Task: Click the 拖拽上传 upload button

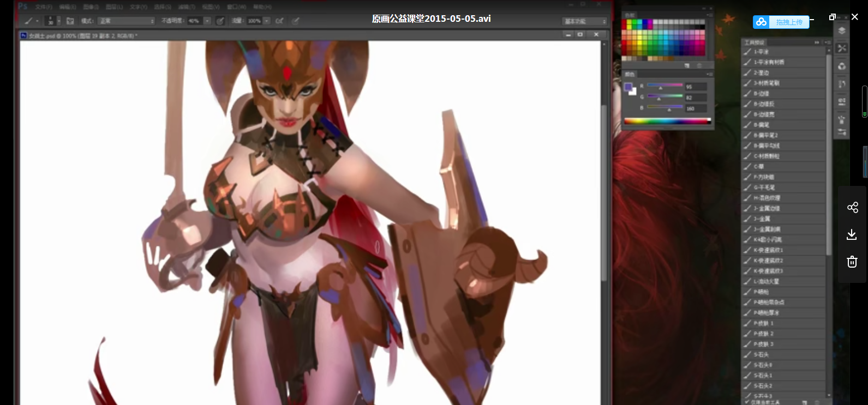Action: [789, 22]
